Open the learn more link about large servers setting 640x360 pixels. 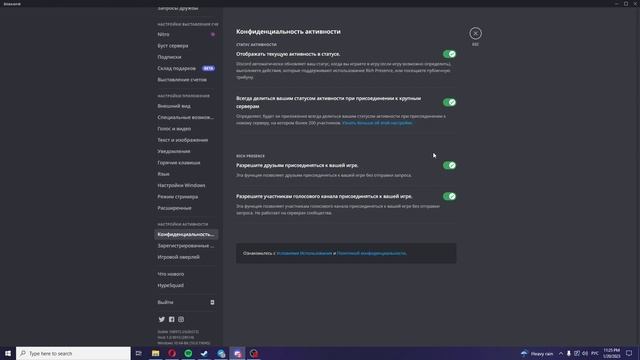pos(377,123)
